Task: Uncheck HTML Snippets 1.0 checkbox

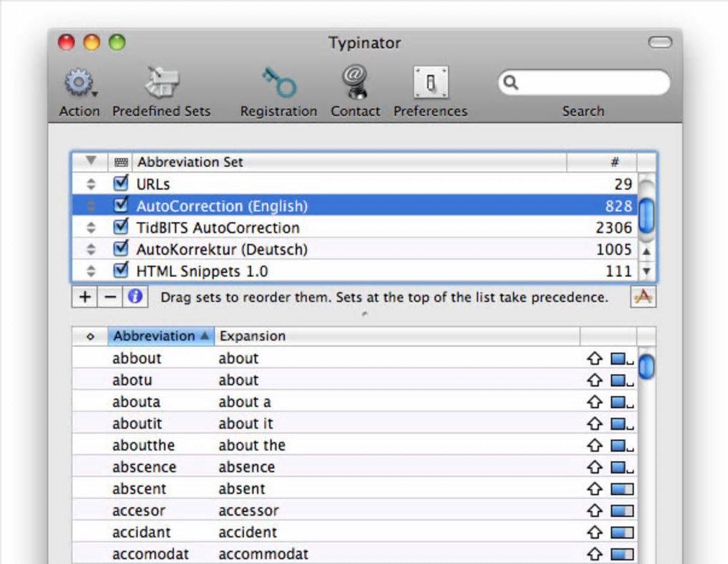Action: [121, 269]
